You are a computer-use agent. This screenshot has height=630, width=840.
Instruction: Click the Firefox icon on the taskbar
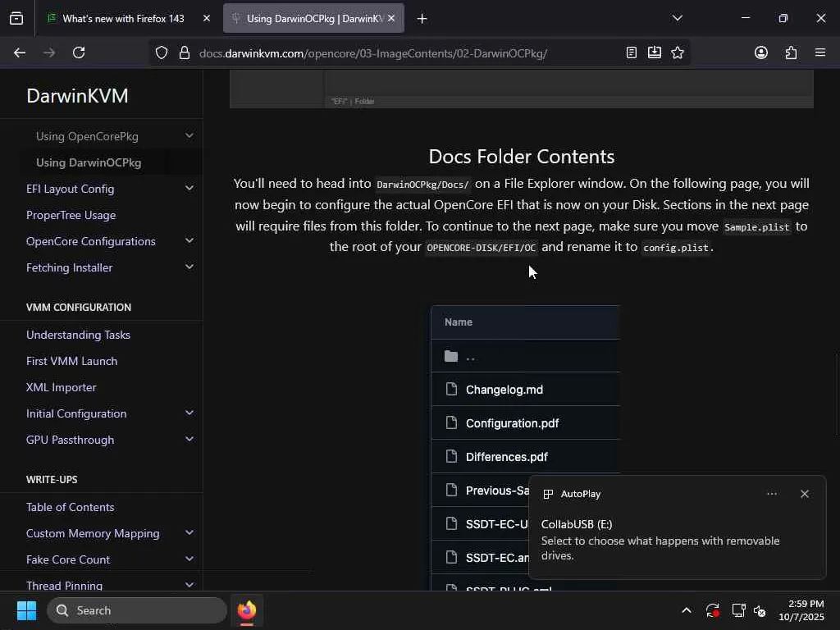point(246,610)
